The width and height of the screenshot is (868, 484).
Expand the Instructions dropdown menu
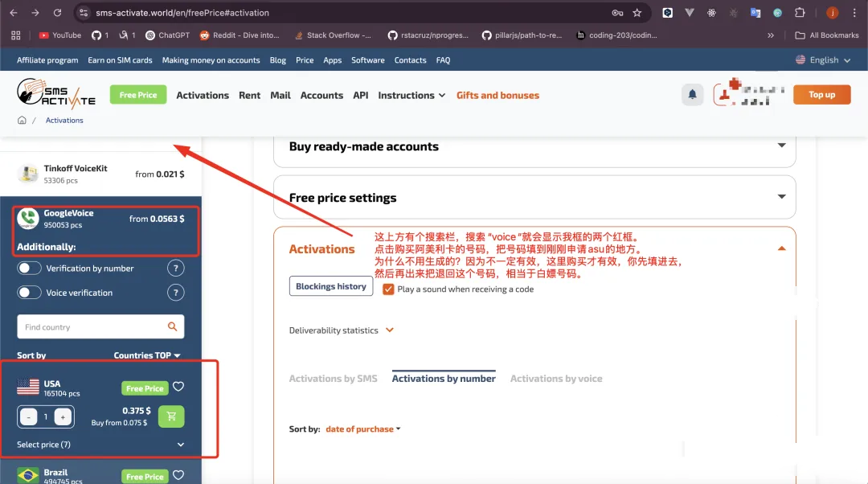pos(411,95)
